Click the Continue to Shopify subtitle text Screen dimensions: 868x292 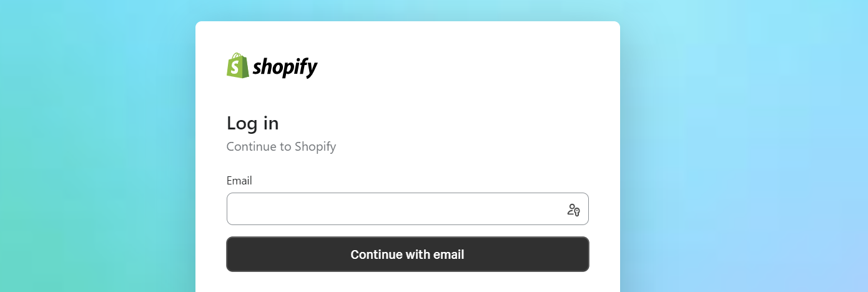tap(281, 147)
